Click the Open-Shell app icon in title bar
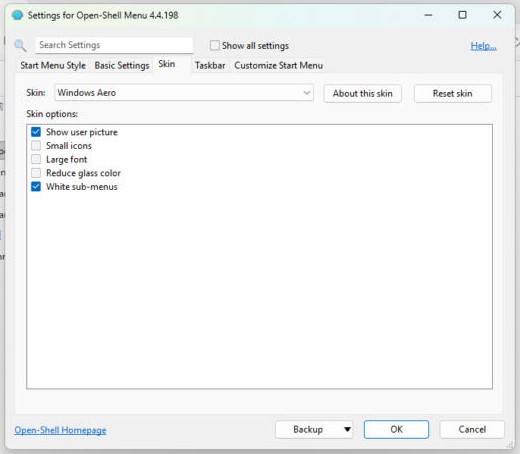The width and height of the screenshot is (520, 454). [17, 15]
